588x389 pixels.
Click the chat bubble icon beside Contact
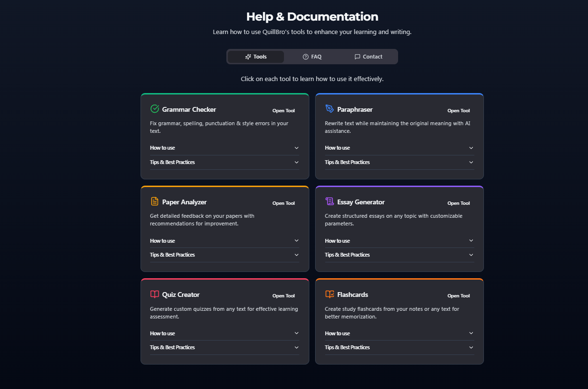pyautogui.click(x=357, y=57)
